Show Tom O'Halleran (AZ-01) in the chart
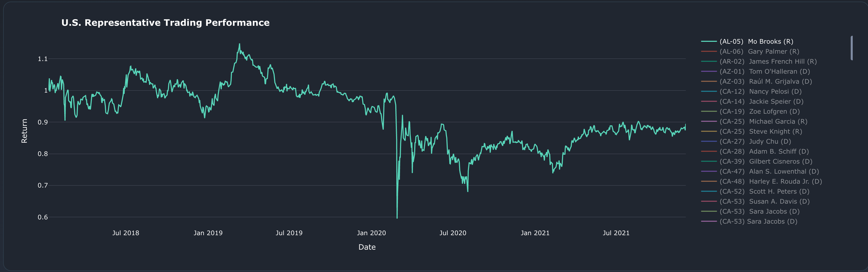 [756, 71]
